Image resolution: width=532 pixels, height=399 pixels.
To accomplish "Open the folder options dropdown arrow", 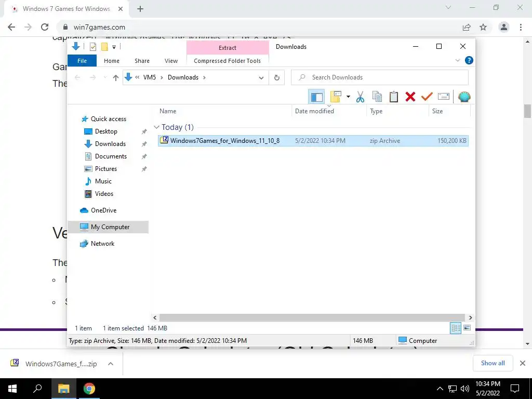I will (x=348, y=97).
